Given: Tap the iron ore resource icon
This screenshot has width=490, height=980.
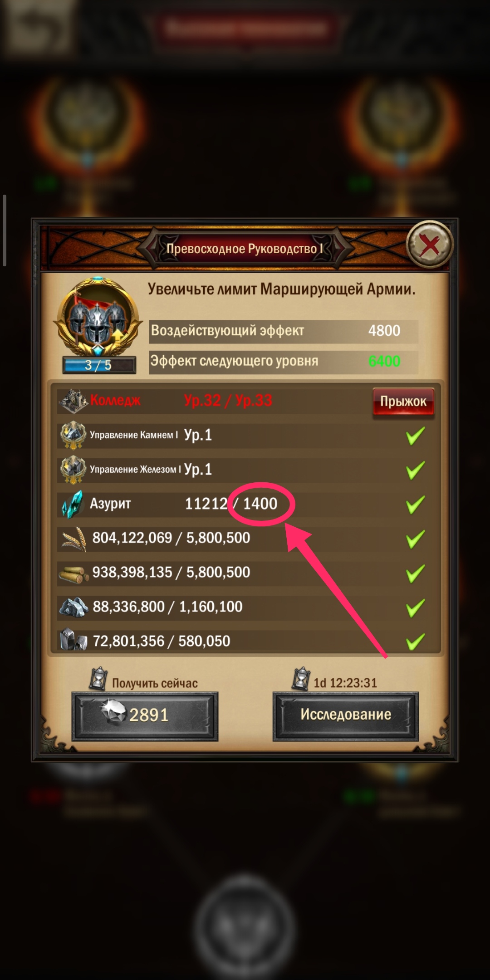Looking at the screenshot, I should pyautogui.click(x=73, y=640).
